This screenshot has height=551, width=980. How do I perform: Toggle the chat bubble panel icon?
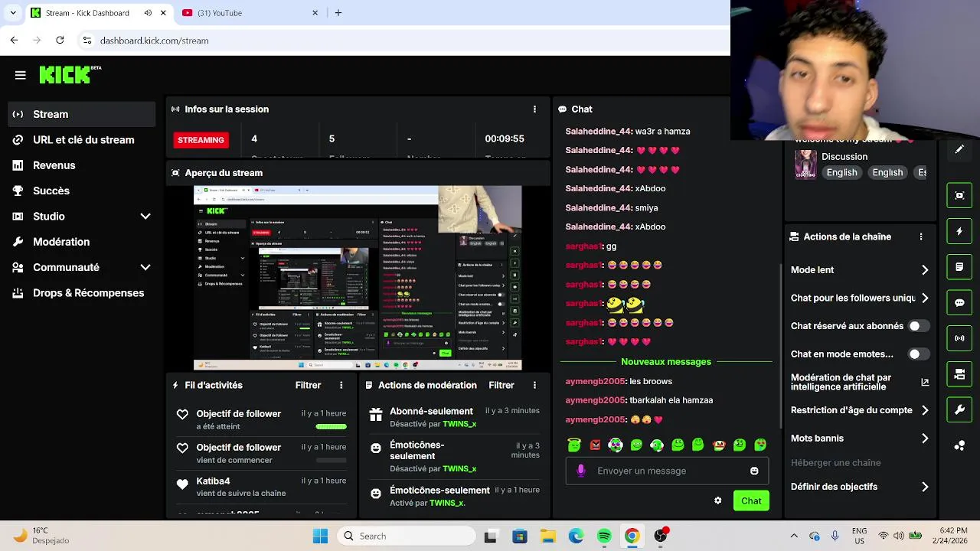[959, 302]
